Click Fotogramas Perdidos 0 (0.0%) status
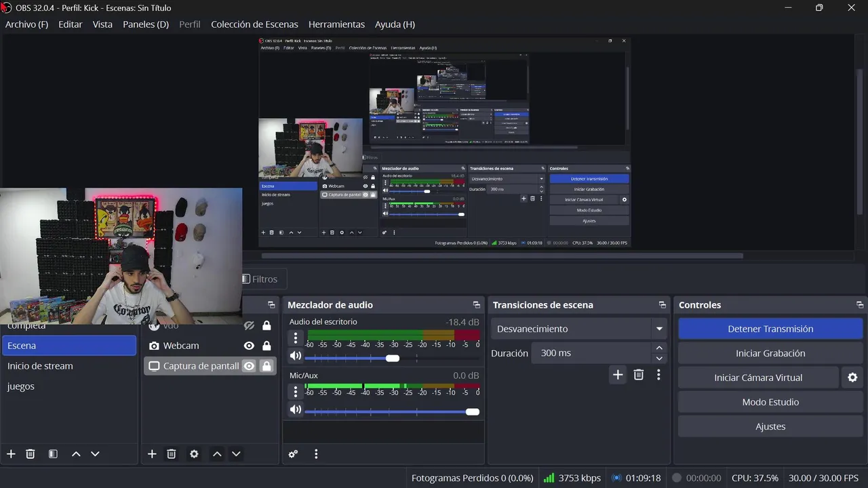This screenshot has width=868, height=488. [472, 478]
